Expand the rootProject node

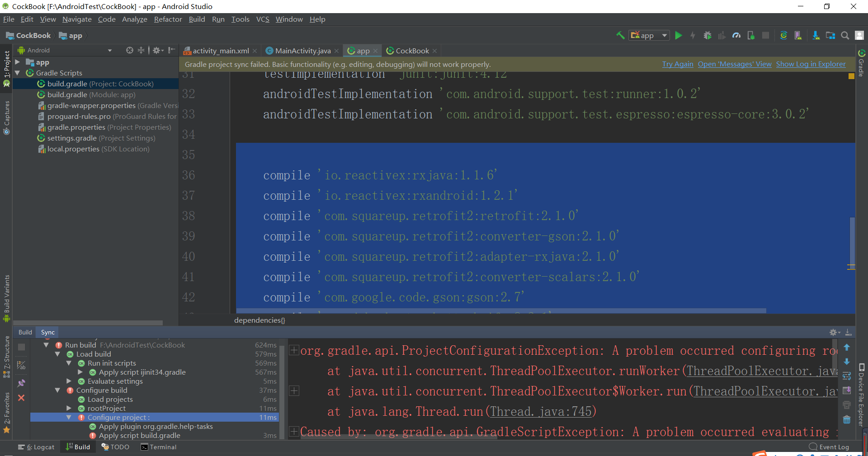69,408
